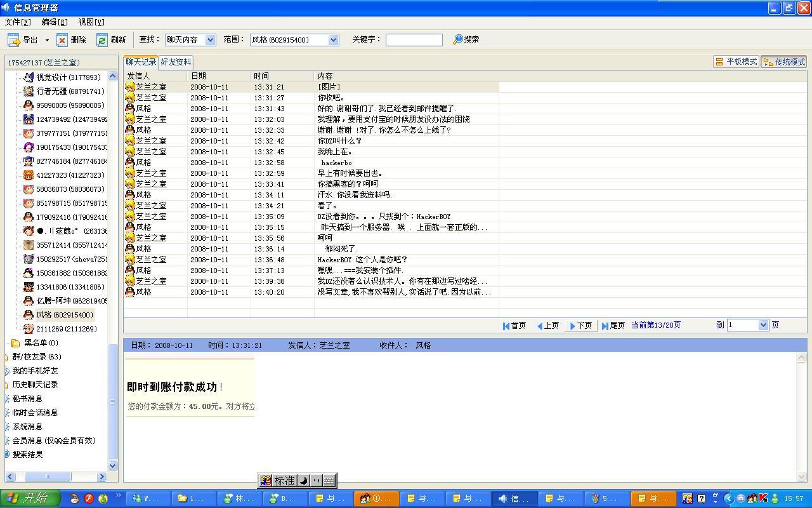This screenshot has height=508, width=812.
Task: Click avatar icon of 150361882 contact
Action: pyautogui.click(x=28, y=273)
